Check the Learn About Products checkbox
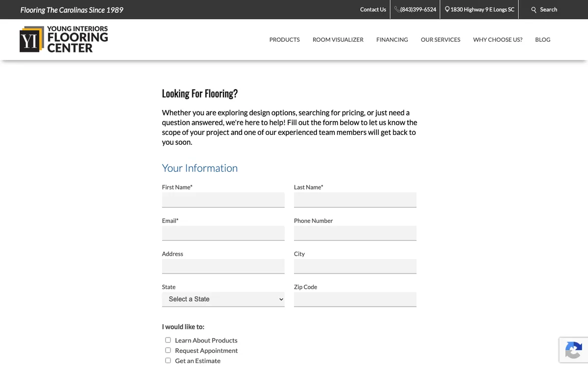588x368 pixels. [168, 340]
